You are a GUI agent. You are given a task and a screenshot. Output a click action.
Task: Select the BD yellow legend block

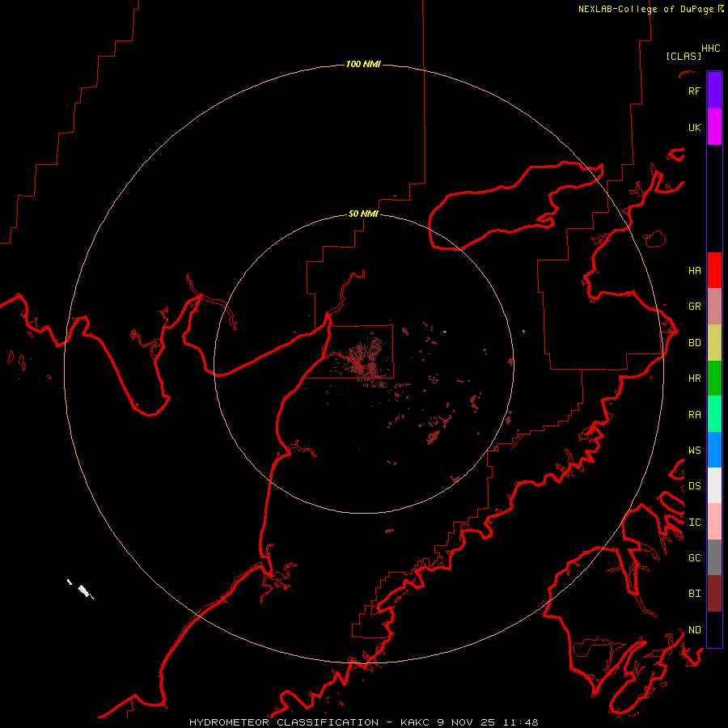714,343
